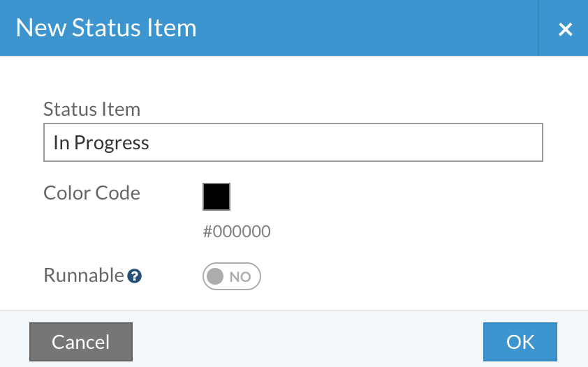Place cursor after In Progress text
The image size is (588, 367).
click(x=150, y=142)
